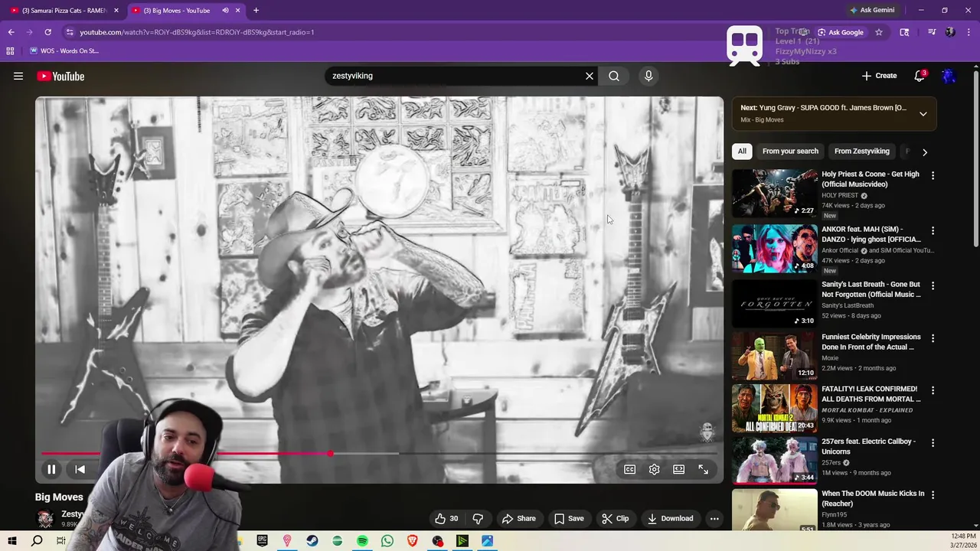Mute the Big Moves tab audio
Screen dimensions: 980x551
tap(225, 10)
